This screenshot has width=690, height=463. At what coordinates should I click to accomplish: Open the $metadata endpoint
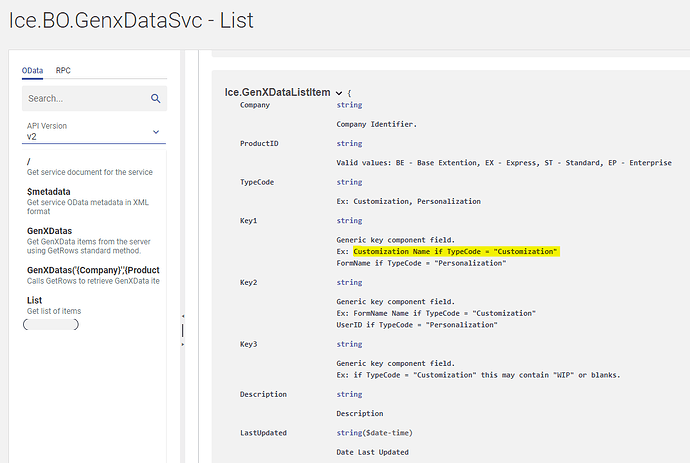[x=48, y=192]
